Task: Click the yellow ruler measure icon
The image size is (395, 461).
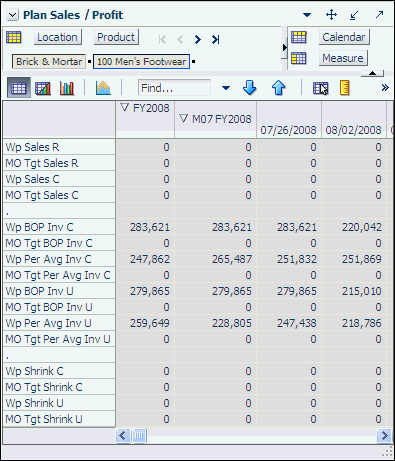Action: point(345,88)
